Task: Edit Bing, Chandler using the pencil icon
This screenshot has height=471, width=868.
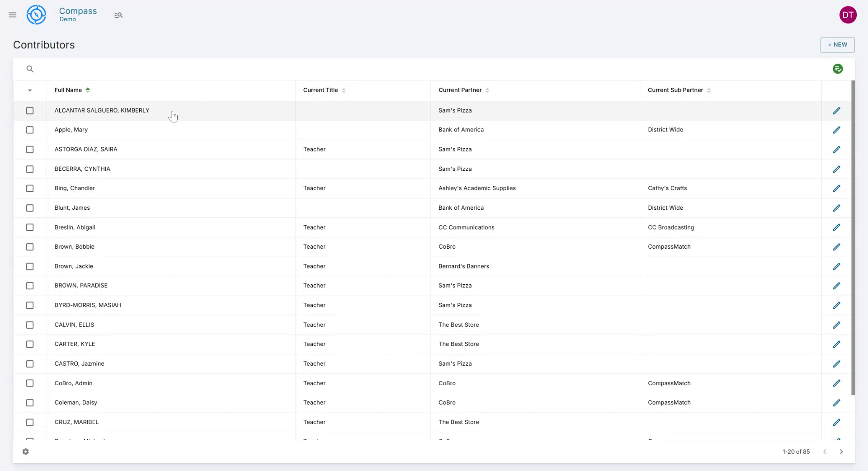Action: [x=837, y=188]
